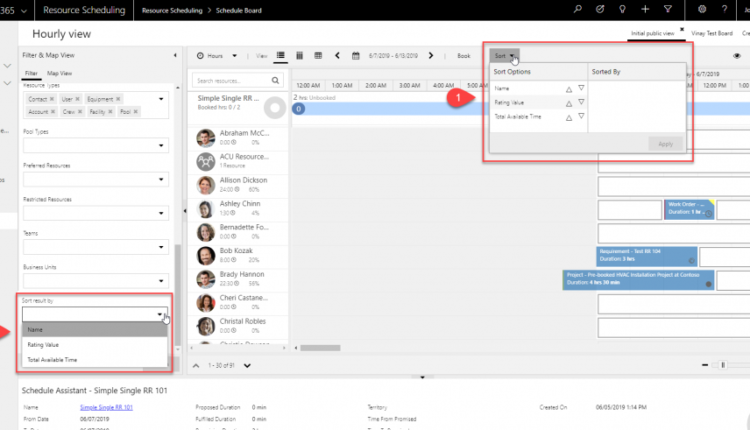
Task: Open the Sort dropdown button
Action: coord(505,56)
